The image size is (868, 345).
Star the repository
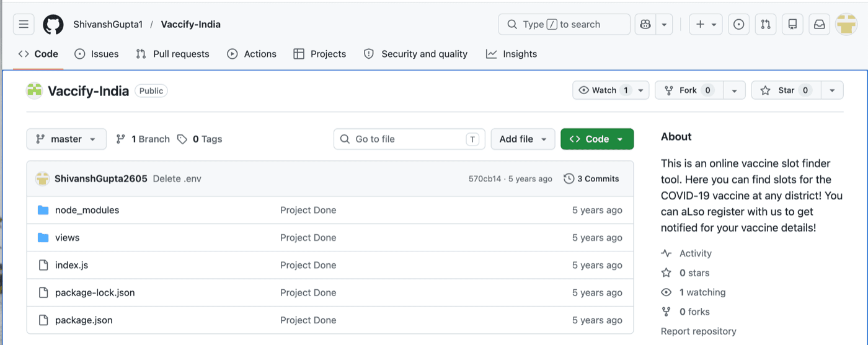(x=786, y=90)
